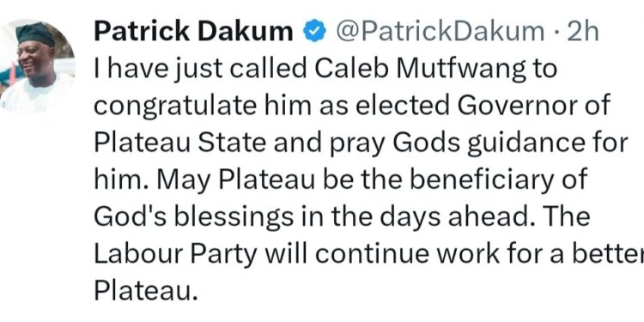
Task: Click the name Caleb Mutfwang in the tweet
Action: 420,70
